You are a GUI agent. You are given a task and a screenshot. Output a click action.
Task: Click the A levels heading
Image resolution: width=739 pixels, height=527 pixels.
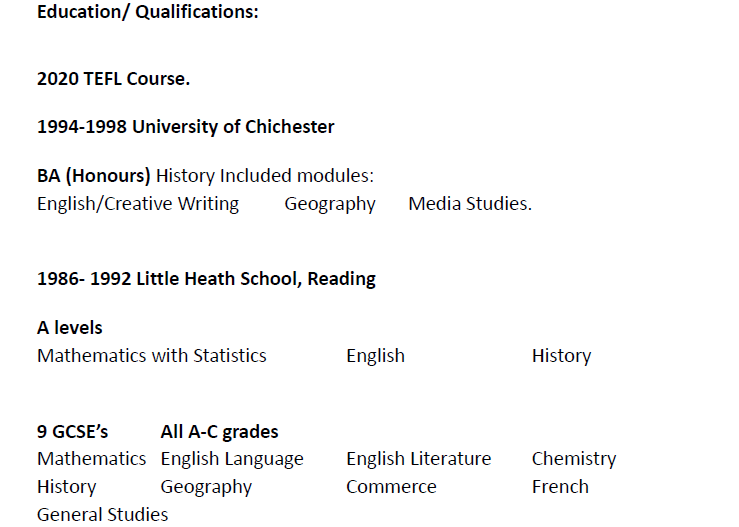[x=70, y=328]
